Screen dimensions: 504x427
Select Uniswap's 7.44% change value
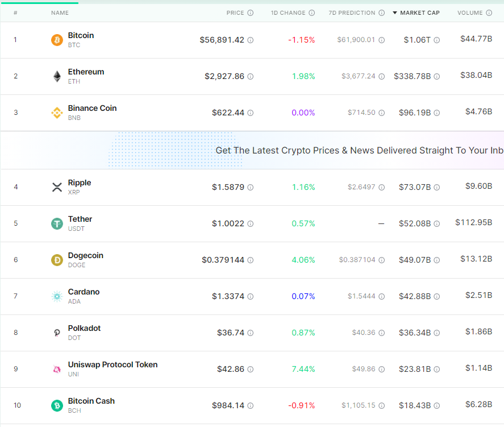(303, 369)
